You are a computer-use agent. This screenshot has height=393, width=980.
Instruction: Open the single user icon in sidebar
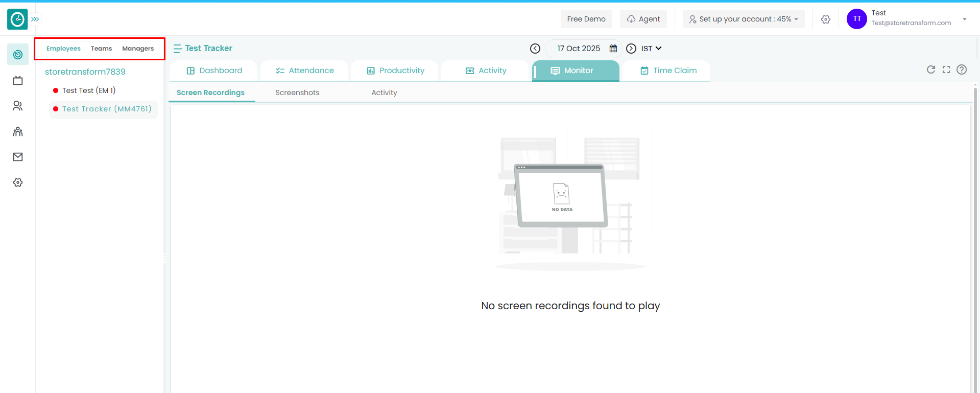tap(18, 106)
